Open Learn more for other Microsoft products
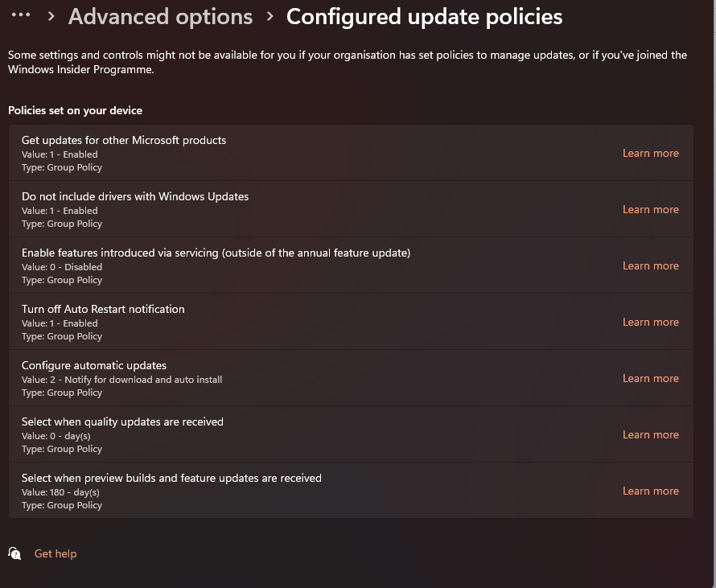Screen dimensions: 716x588 pyautogui.click(x=650, y=153)
